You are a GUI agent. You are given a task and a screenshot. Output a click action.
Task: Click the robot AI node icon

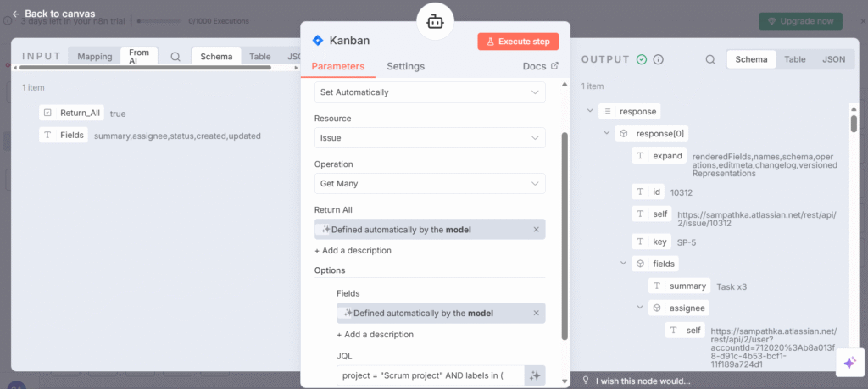pos(435,23)
